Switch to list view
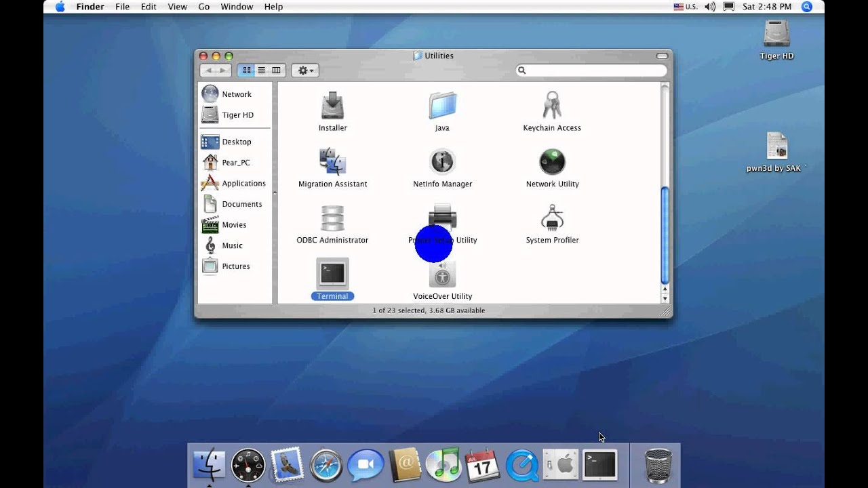The height and width of the screenshot is (488, 868). pyautogui.click(x=262, y=70)
